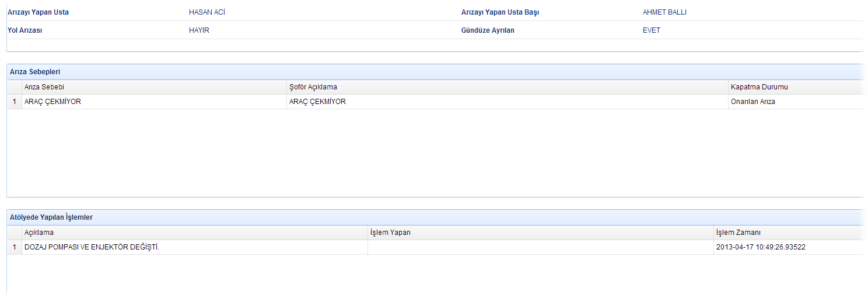The image size is (868, 298).
Task: Select the Açıklama column header
Action: 38,233
